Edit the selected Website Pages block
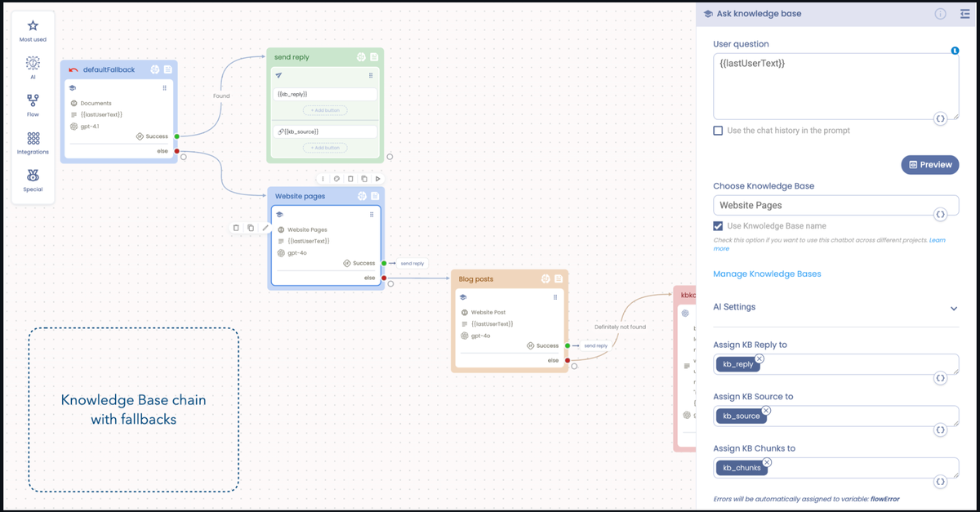This screenshot has width=980, height=512. click(x=265, y=228)
